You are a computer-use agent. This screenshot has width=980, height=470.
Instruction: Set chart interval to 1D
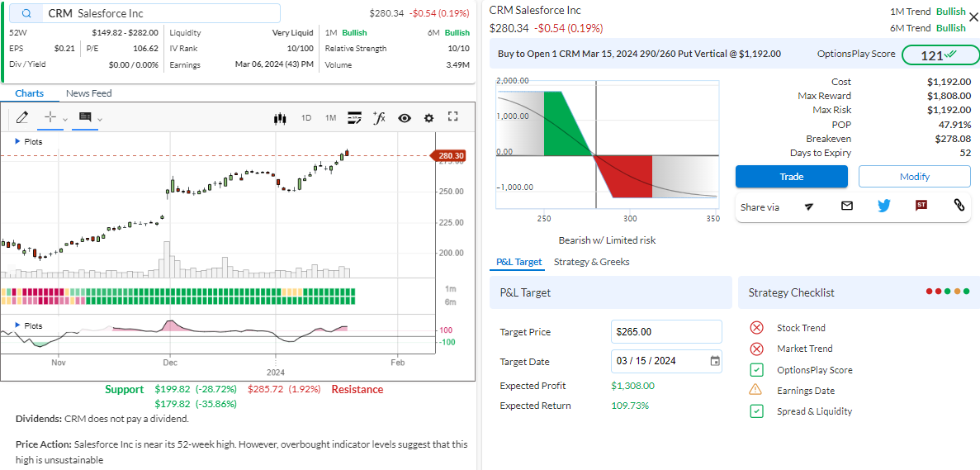coord(306,117)
